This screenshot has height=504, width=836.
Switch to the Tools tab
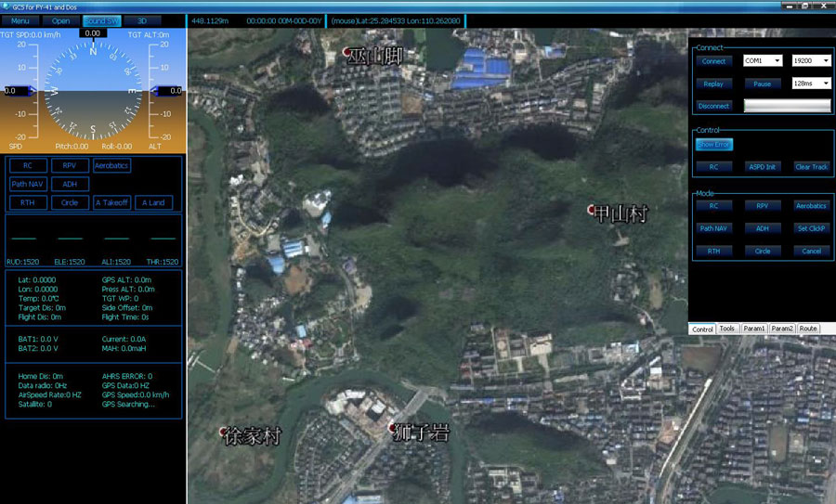pyautogui.click(x=726, y=329)
